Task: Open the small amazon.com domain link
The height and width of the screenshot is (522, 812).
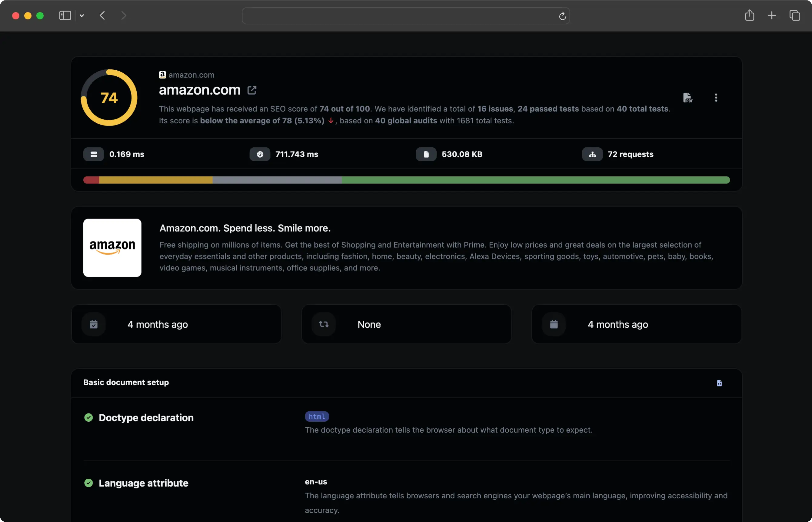Action: (x=191, y=75)
